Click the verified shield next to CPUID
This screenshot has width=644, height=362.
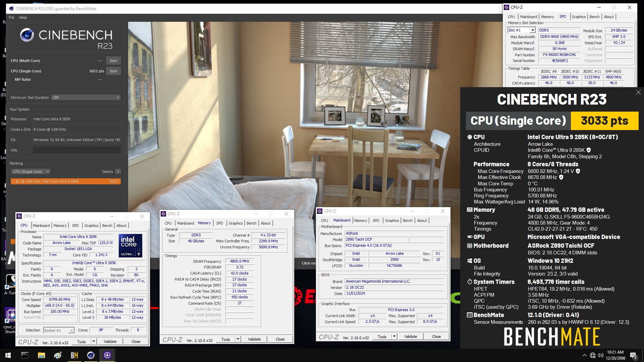tap(589, 150)
